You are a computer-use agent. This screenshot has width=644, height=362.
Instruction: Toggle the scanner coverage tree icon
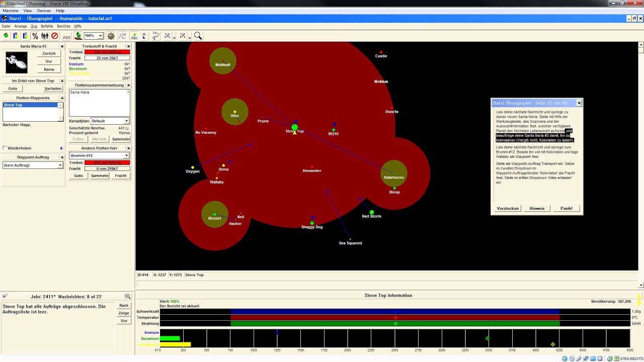(78, 36)
